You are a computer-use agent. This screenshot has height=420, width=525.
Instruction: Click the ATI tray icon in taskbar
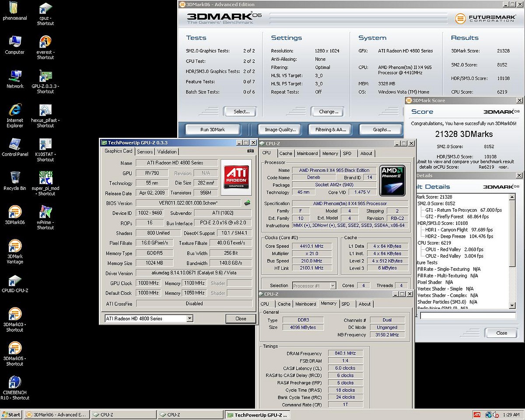477,414
